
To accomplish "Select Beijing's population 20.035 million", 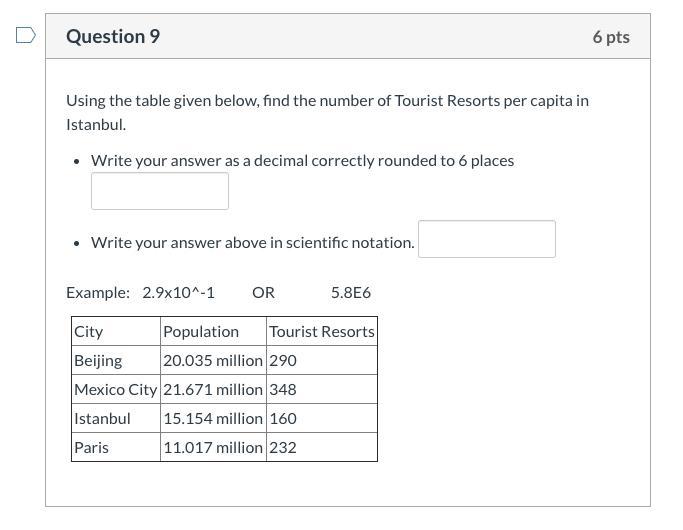I will pos(213,360).
